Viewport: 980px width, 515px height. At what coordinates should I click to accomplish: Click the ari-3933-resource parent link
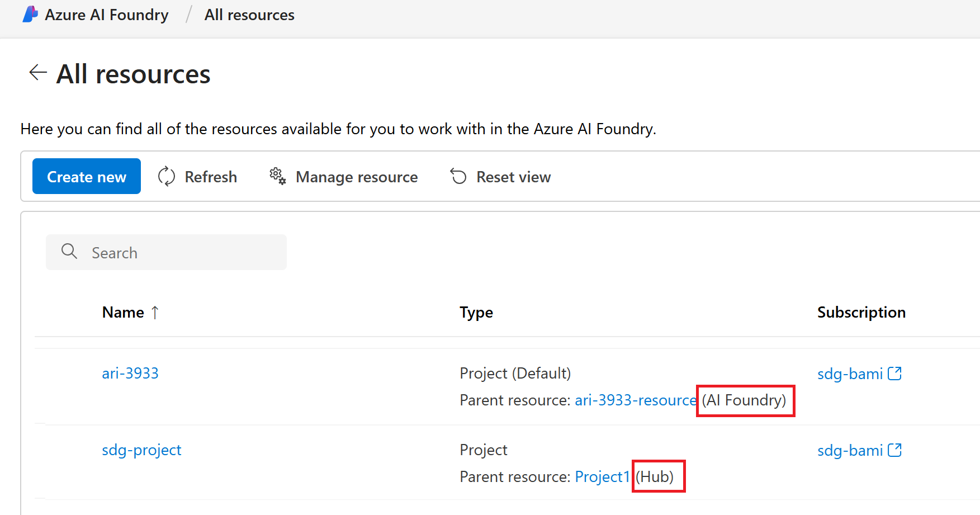click(x=635, y=400)
